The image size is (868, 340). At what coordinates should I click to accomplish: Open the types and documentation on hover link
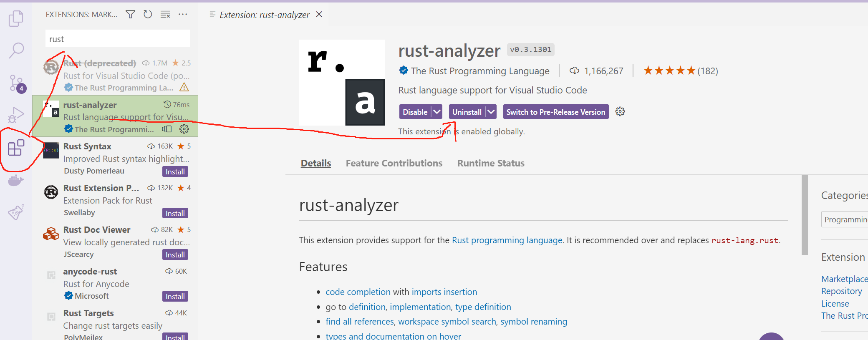(394, 336)
